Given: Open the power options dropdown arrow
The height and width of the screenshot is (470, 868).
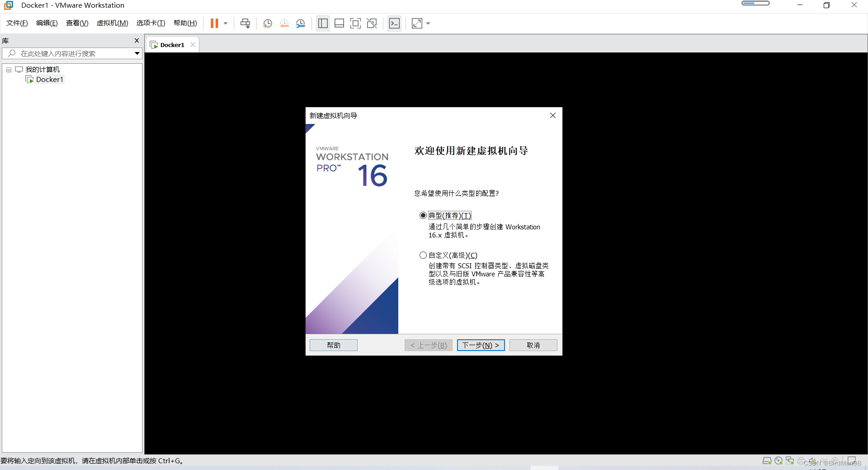Looking at the screenshot, I should click(226, 24).
